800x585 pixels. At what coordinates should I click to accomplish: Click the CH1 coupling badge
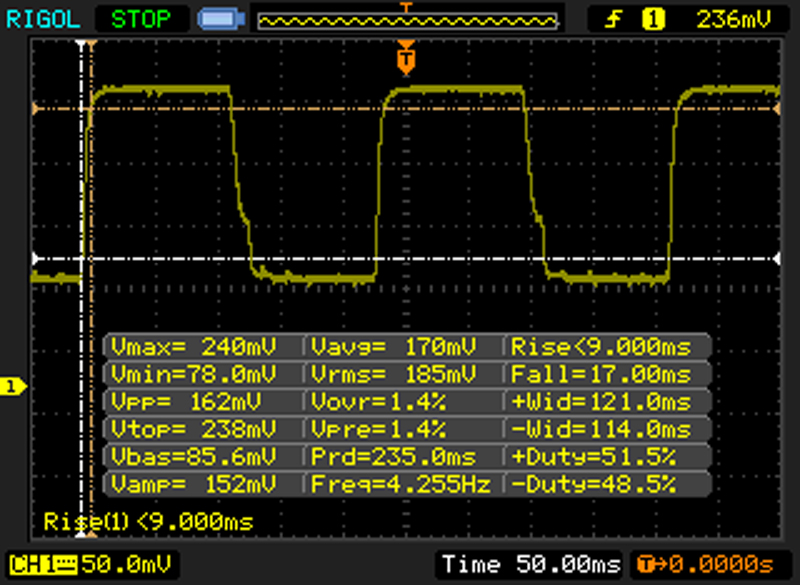click(x=43, y=565)
